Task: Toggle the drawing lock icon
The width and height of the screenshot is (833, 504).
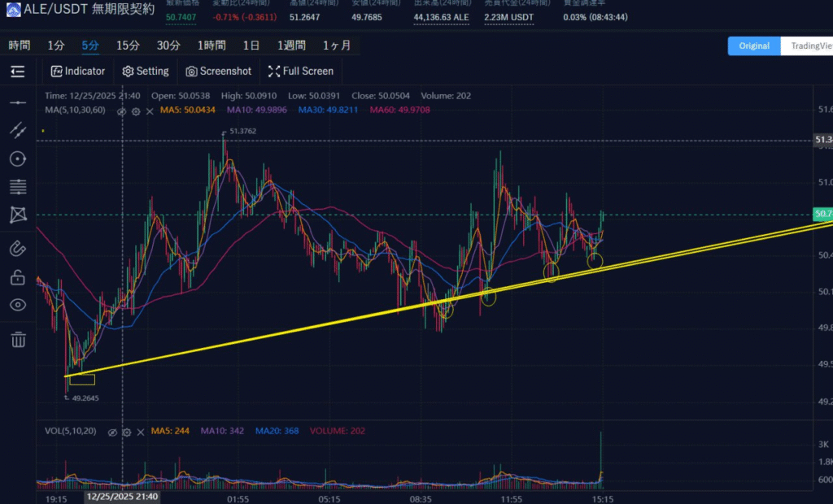Action: pyautogui.click(x=18, y=277)
